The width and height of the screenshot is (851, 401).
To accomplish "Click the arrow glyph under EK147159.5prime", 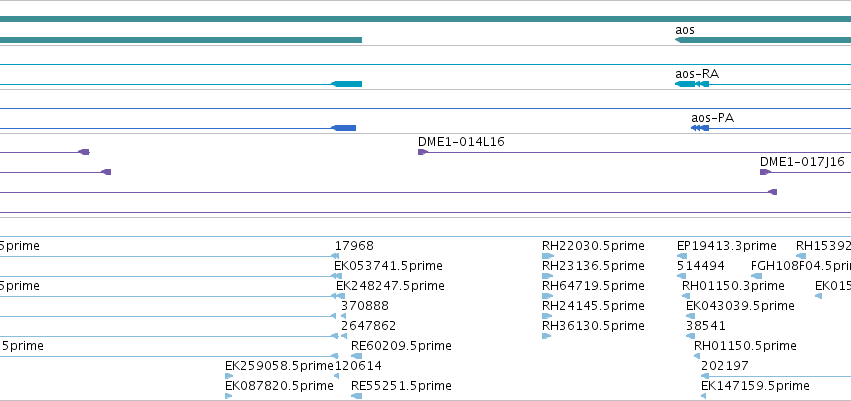I will tap(703, 396).
